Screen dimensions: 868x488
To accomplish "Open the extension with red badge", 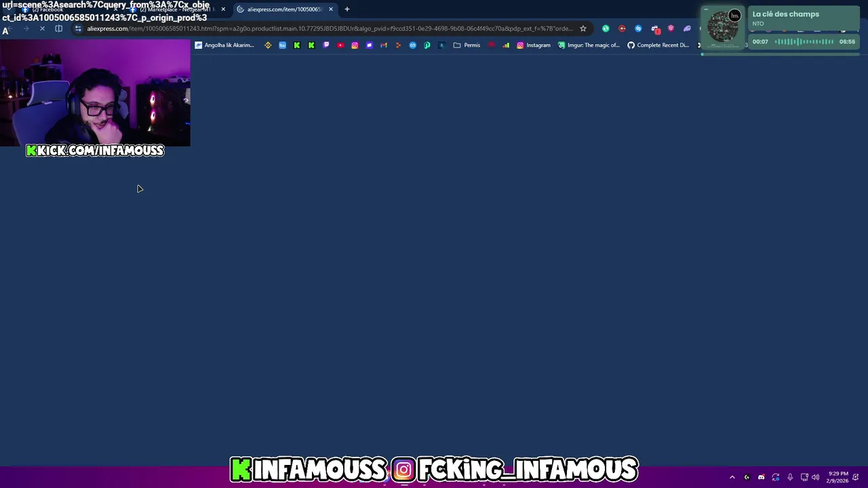I will 655,29.
